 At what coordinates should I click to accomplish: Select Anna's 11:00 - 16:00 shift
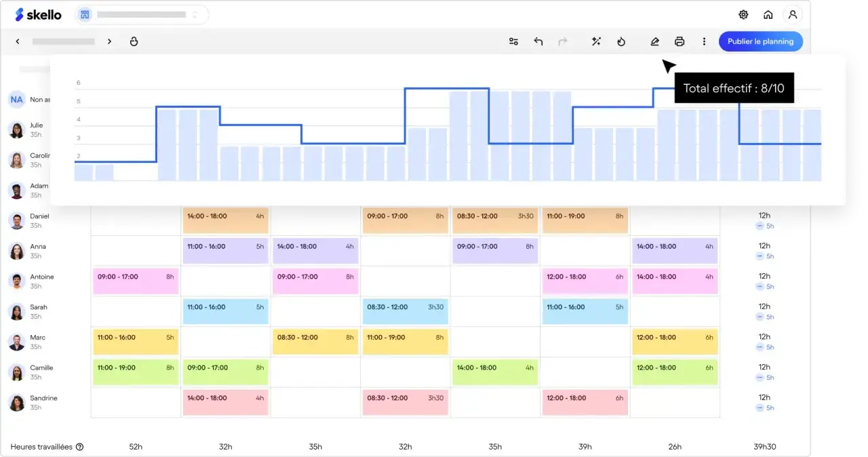[x=226, y=251]
